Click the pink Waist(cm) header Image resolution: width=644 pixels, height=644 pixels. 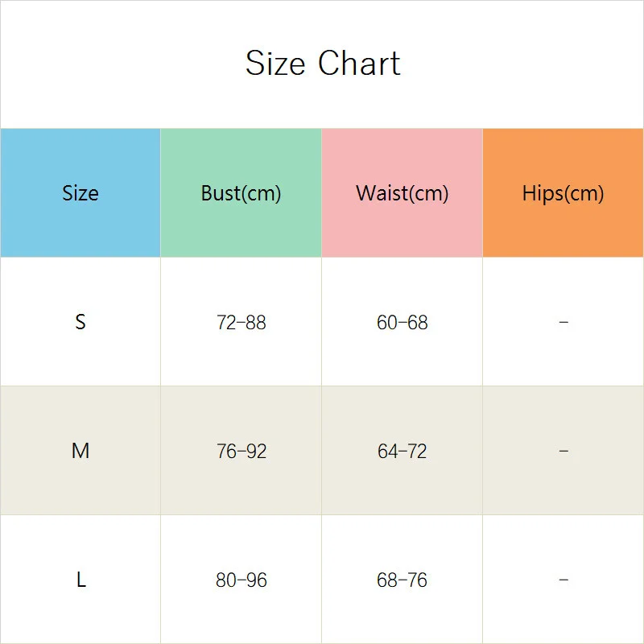pos(402,193)
